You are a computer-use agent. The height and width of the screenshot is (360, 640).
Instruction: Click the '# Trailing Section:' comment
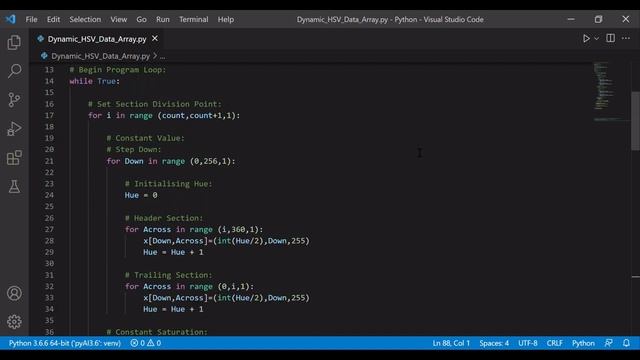tap(168, 275)
